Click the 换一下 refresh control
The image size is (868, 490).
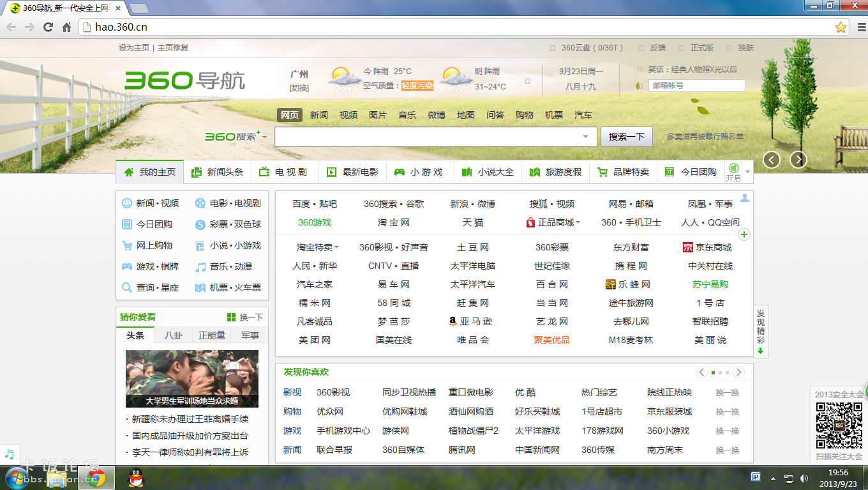click(245, 318)
